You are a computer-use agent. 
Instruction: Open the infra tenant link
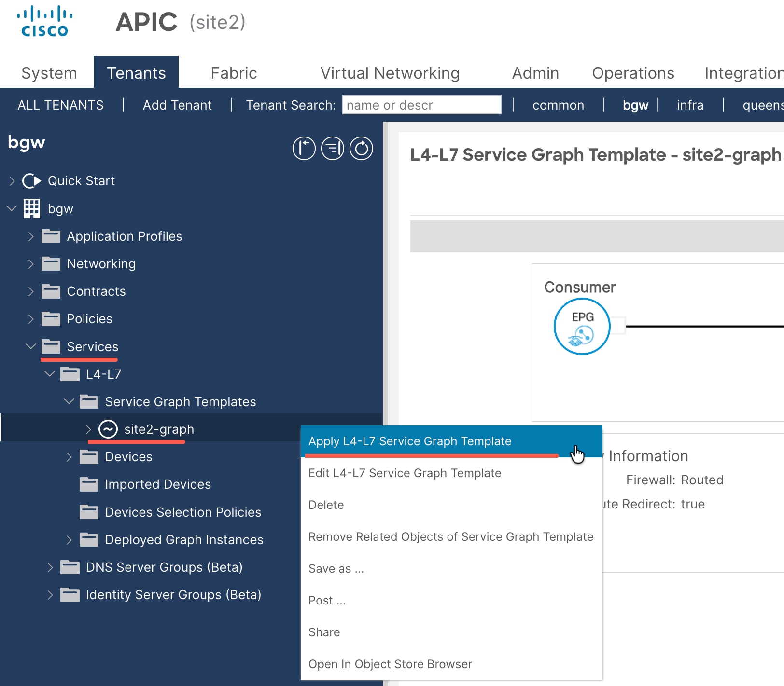pos(690,105)
